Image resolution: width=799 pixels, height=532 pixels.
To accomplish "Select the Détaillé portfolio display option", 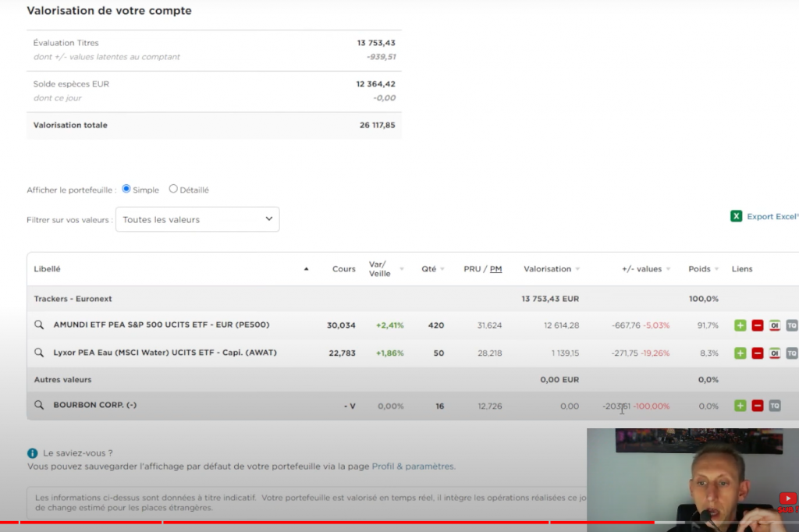I will pos(173,189).
